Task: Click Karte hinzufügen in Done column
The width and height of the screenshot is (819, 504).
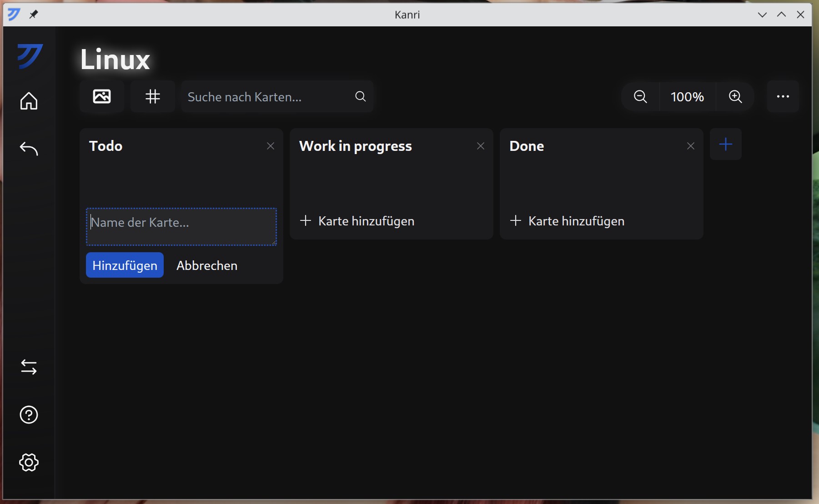Action: (568, 221)
